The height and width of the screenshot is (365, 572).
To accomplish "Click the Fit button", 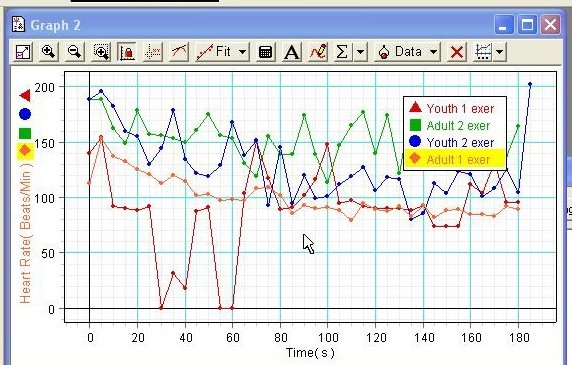I will [215, 52].
